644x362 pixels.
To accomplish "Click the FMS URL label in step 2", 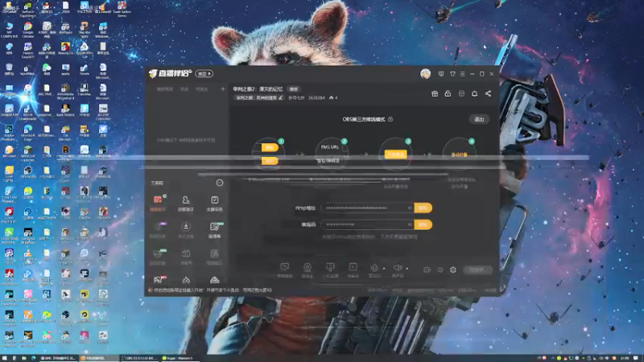I will pos(330,147).
